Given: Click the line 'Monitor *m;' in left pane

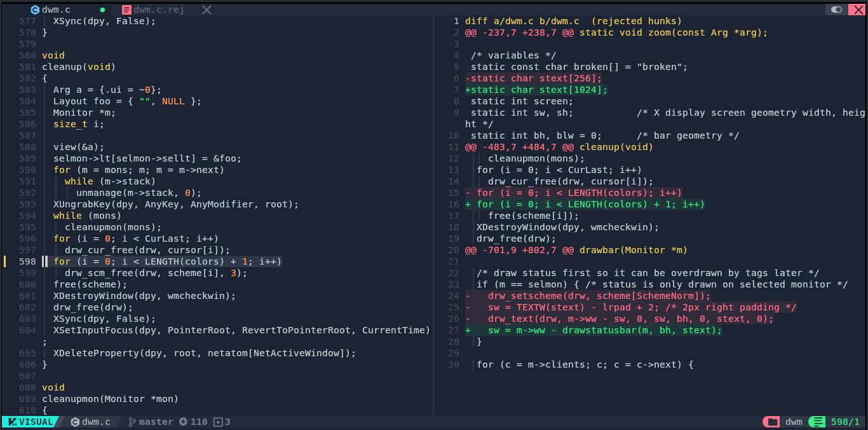Looking at the screenshot, I should [x=85, y=113].
